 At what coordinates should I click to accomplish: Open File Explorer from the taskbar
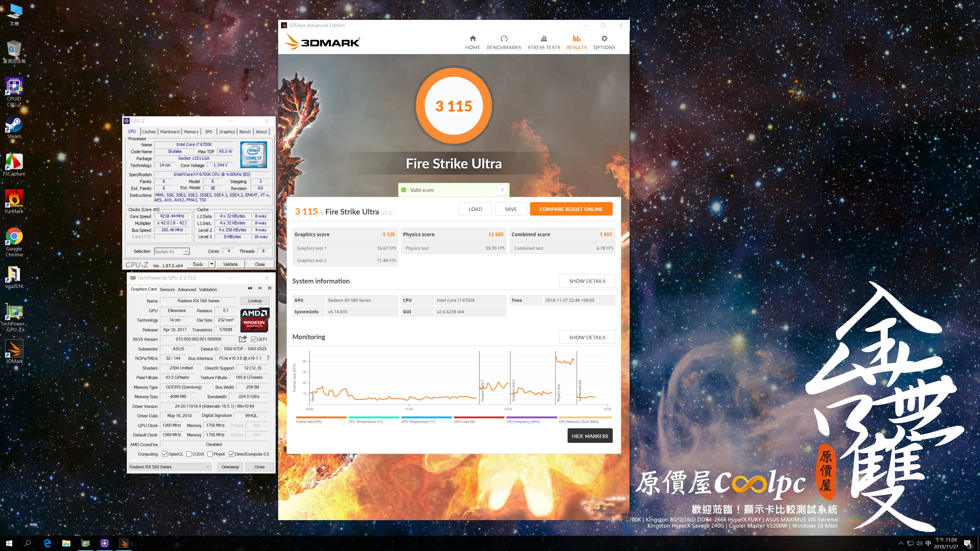click(x=66, y=543)
